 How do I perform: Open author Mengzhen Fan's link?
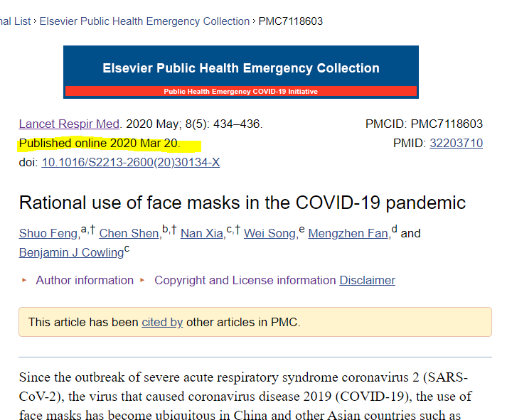pos(348,233)
